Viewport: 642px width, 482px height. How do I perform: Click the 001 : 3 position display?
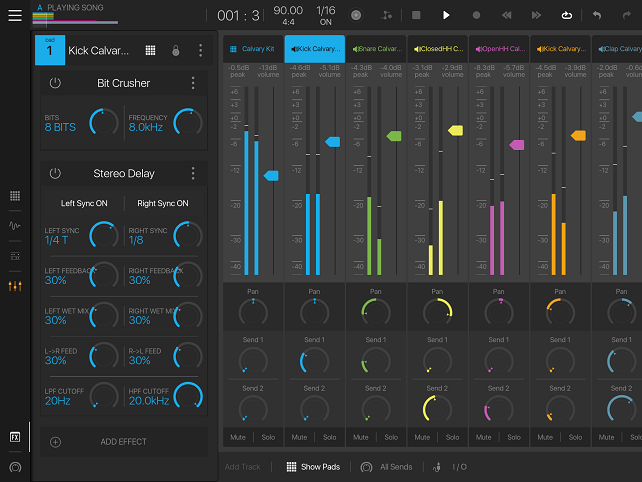click(x=238, y=16)
